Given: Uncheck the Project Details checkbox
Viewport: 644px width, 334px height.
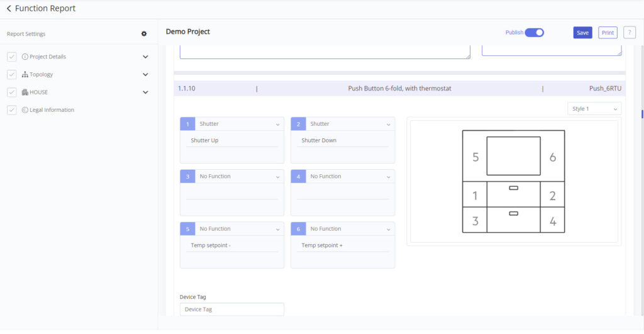Looking at the screenshot, I should click(x=11, y=57).
